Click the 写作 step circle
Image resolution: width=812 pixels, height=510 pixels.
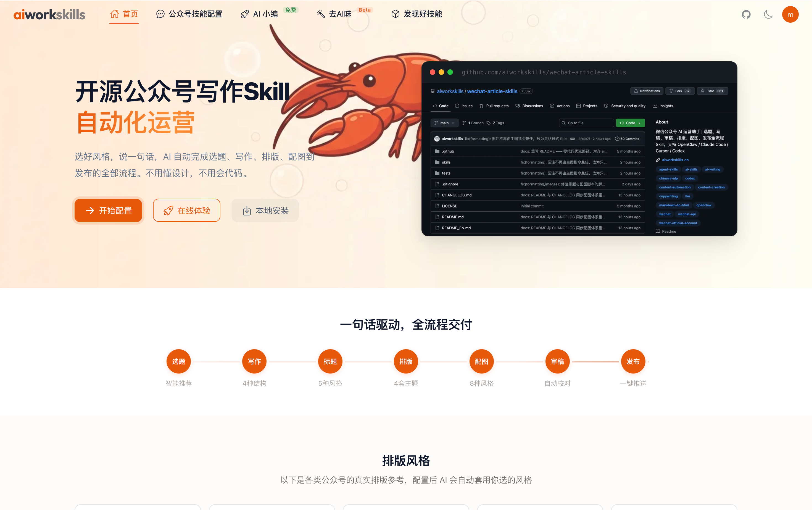(x=254, y=361)
